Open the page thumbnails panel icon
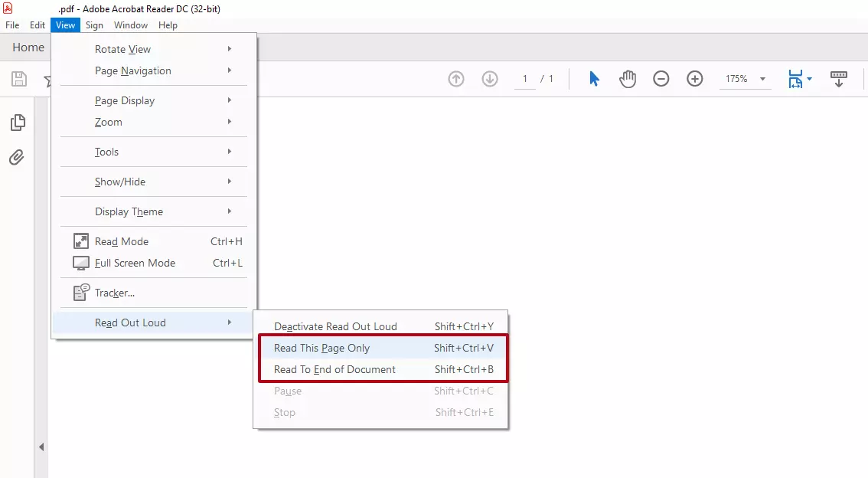 17,123
